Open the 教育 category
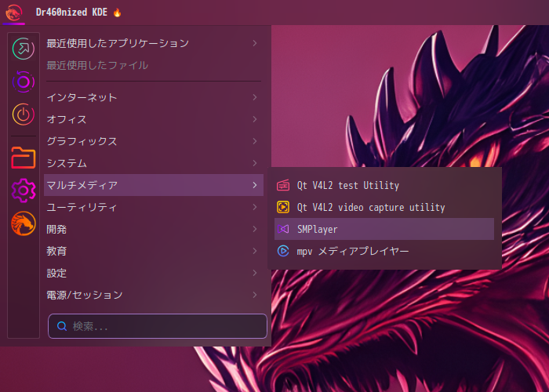 [154, 251]
